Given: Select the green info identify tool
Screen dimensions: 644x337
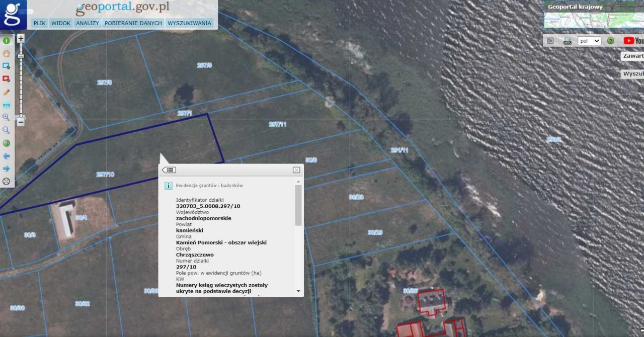Looking at the screenshot, I should (7, 41).
